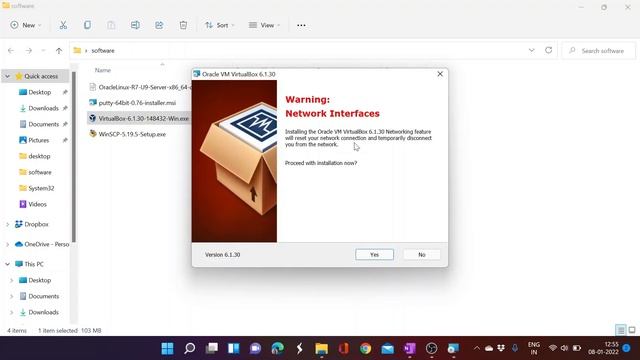Image resolution: width=640 pixels, height=360 pixels.
Task: Open the recent locations chevron
Action: tap(43, 51)
